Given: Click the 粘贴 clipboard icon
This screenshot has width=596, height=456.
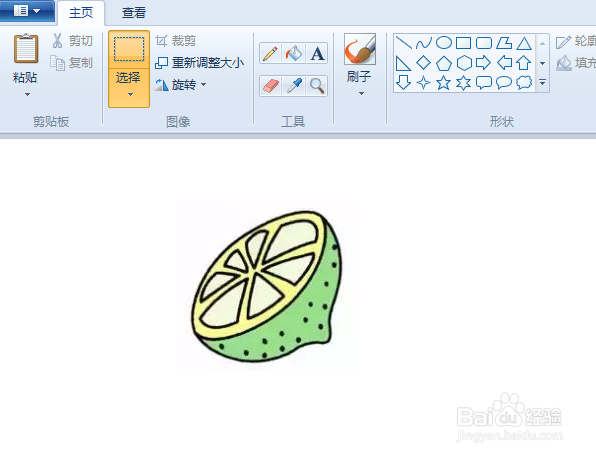Looking at the screenshot, I should coord(26,48).
